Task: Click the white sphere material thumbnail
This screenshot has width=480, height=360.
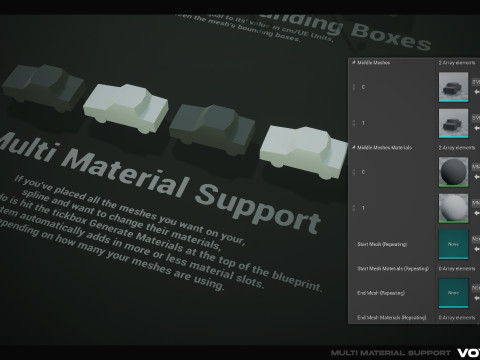Action: point(453,208)
